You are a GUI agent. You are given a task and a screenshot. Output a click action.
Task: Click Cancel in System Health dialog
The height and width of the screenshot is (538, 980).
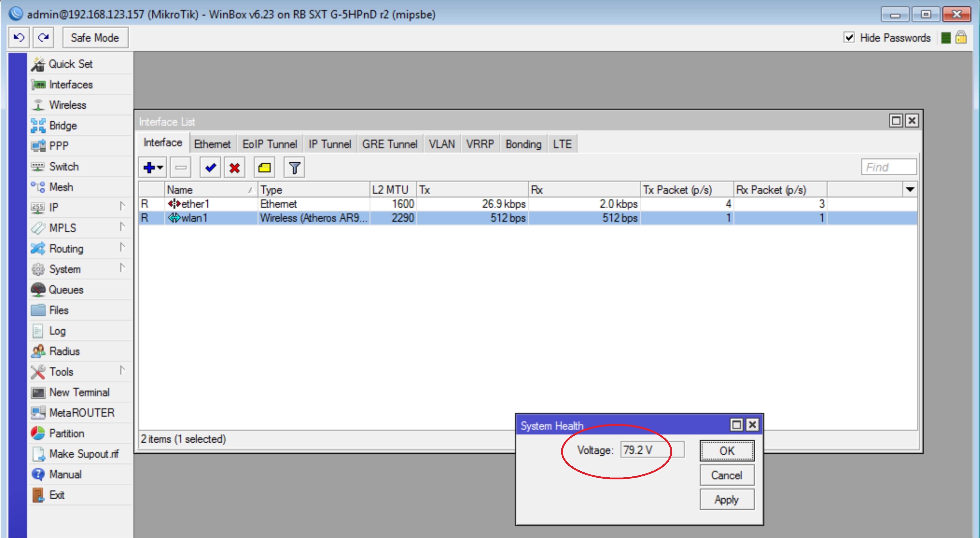(727, 475)
